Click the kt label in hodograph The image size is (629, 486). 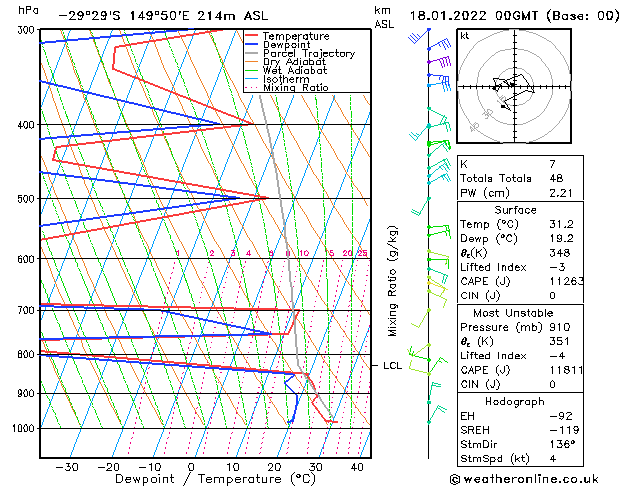[x=465, y=36]
